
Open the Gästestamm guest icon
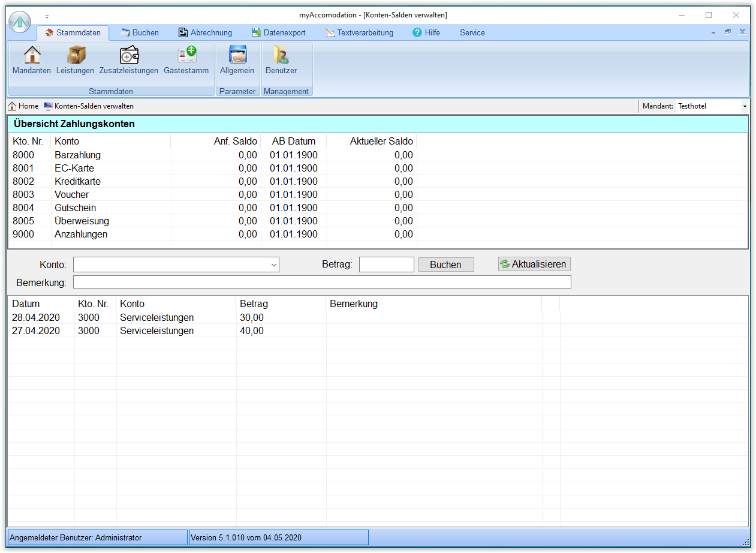(x=186, y=55)
